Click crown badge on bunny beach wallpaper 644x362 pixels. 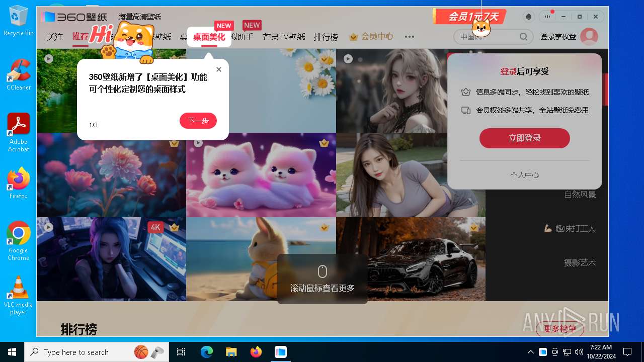coord(324,228)
